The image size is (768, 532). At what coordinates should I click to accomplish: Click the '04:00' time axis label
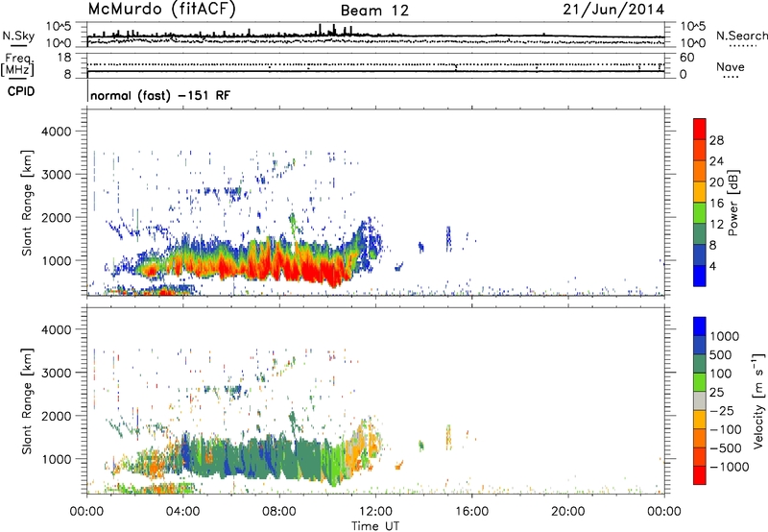pos(183,512)
